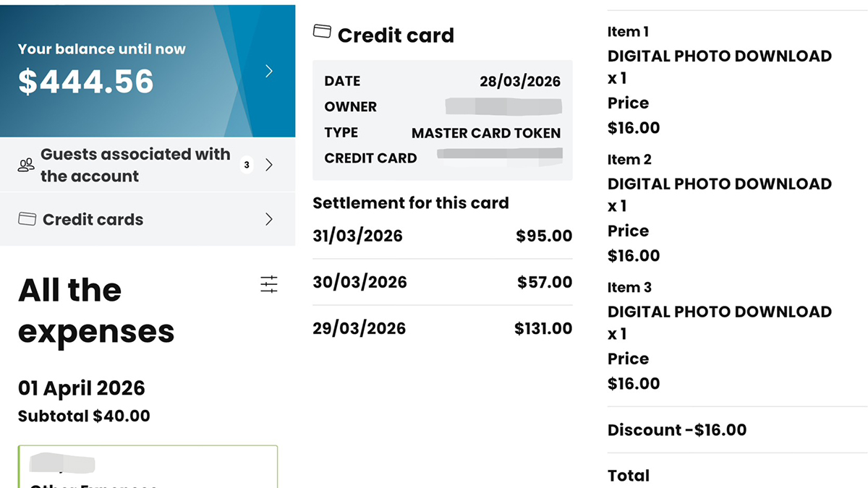Screen dimensions: 868x488
Task: Open the 29/03/2026 settlement of $131.00
Action: [x=442, y=328]
